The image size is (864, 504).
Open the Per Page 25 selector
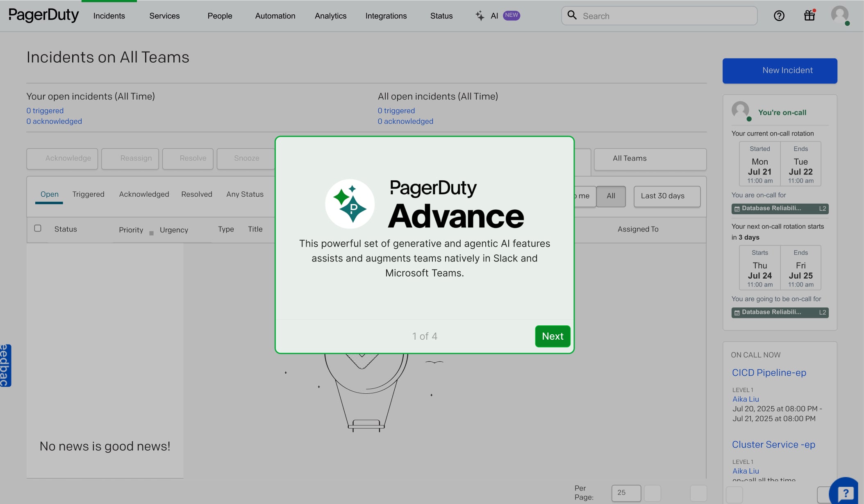click(x=626, y=493)
